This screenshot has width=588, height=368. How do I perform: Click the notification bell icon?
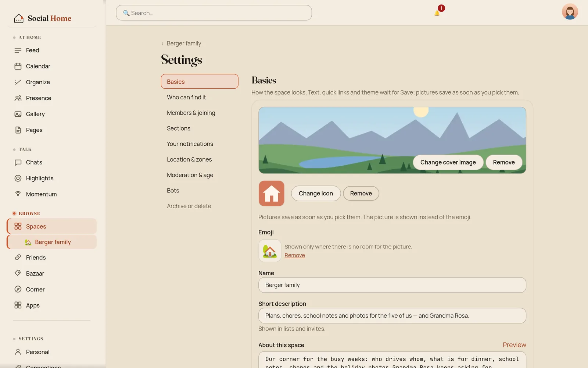click(437, 13)
